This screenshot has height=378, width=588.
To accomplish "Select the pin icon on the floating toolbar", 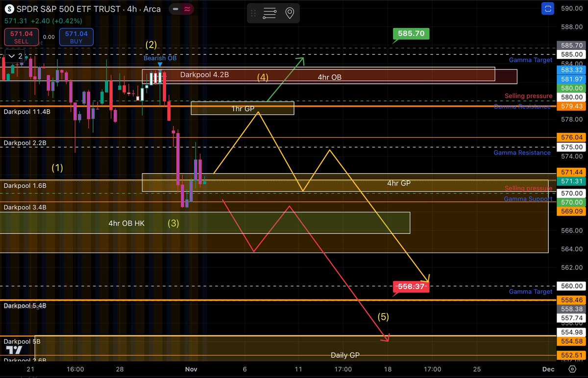I will coord(289,13).
